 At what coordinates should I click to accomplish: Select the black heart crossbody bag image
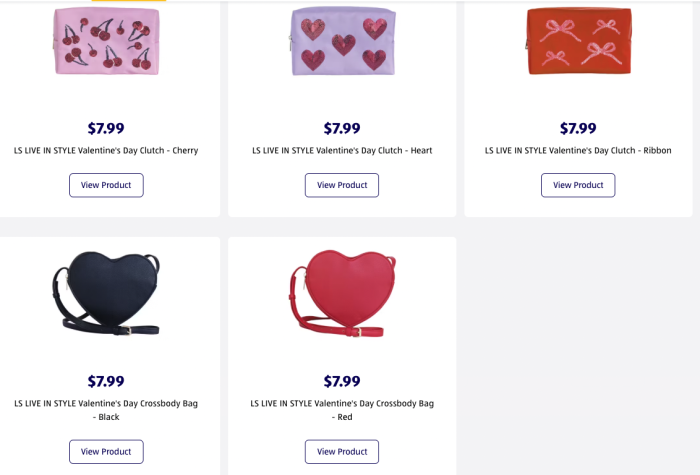pos(106,292)
